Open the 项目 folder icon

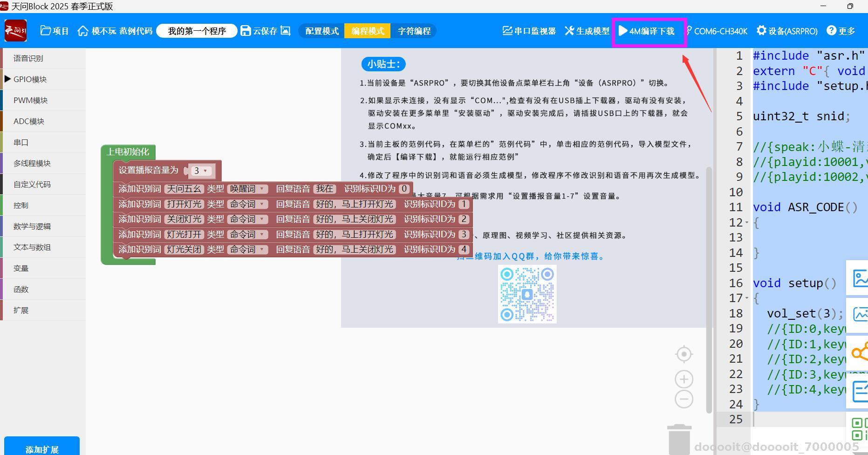pos(45,30)
